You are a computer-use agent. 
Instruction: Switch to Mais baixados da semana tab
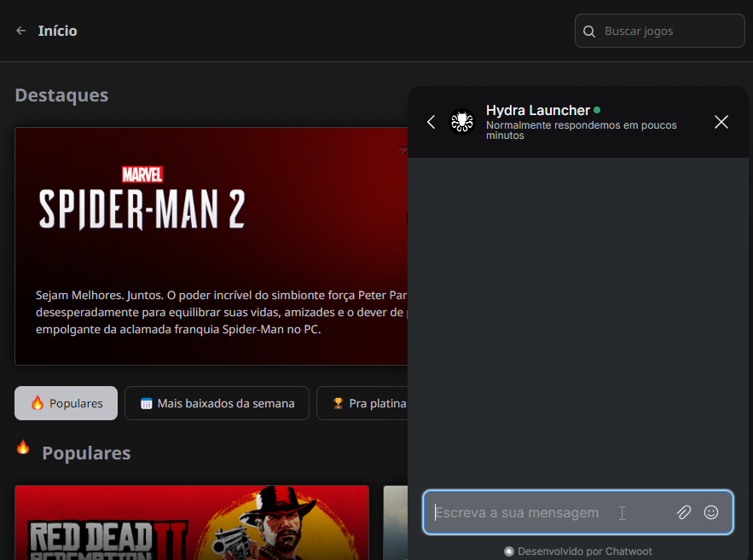[217, 403]
